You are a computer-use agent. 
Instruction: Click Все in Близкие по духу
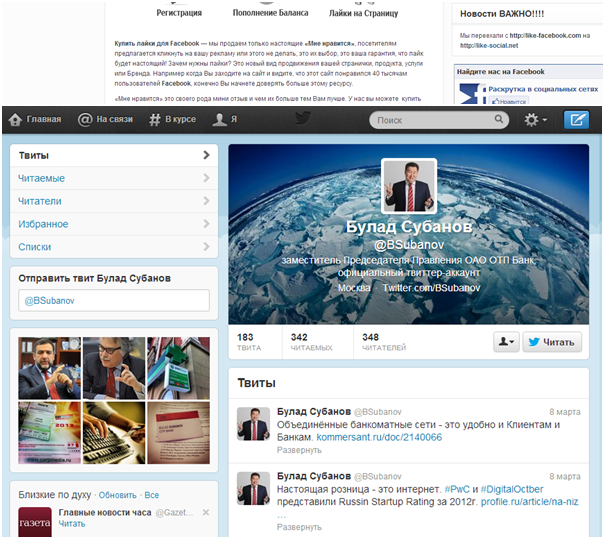coord(152,495)
